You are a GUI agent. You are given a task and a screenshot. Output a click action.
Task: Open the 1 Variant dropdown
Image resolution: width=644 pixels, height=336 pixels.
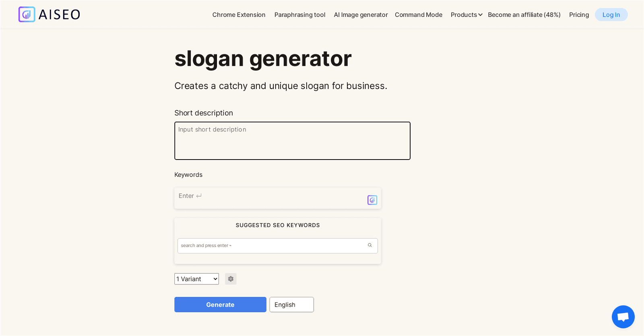pyautogui.click(x=196, y=279)
